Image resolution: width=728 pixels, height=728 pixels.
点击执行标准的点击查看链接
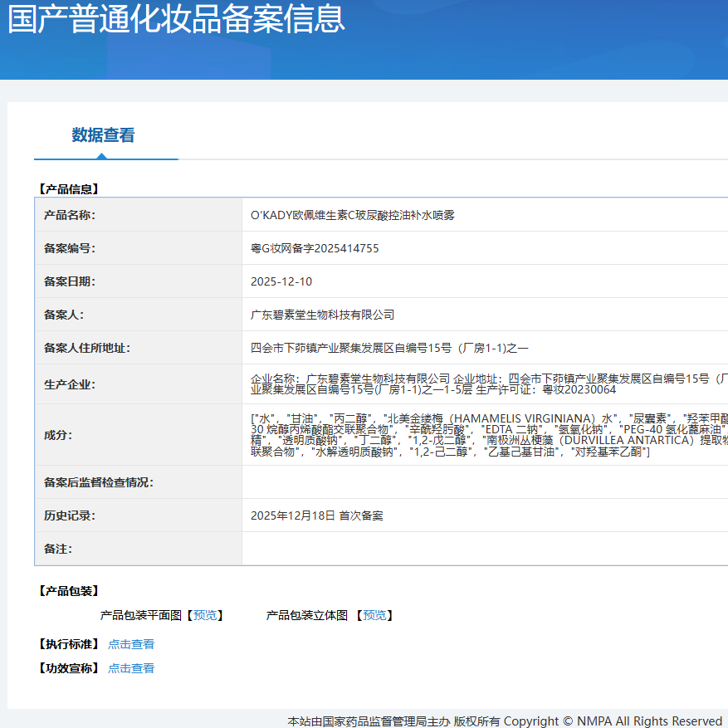click(131, 643)
